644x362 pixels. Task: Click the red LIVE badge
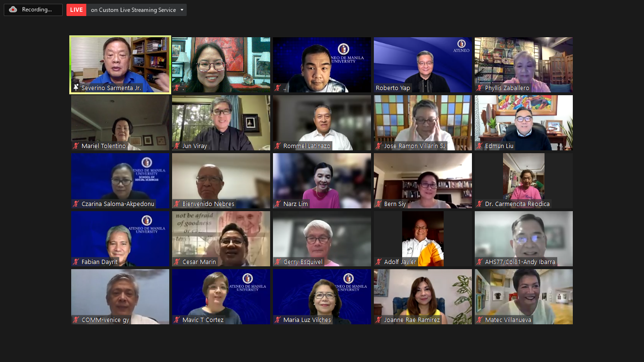[76, 10]
